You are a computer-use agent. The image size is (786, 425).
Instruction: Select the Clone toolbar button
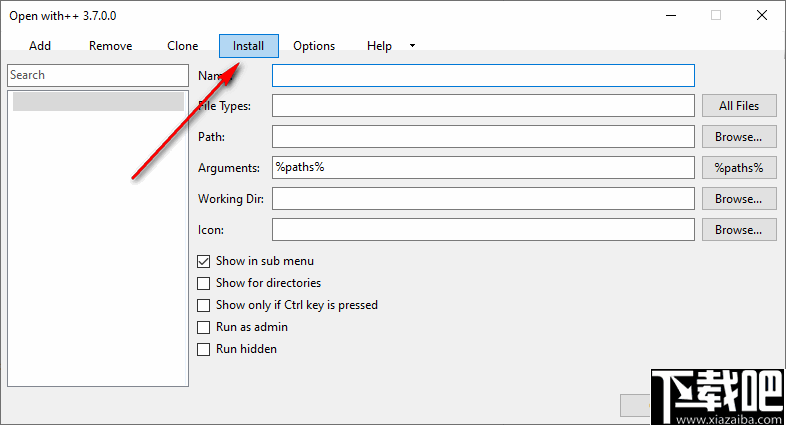point(182,46)
